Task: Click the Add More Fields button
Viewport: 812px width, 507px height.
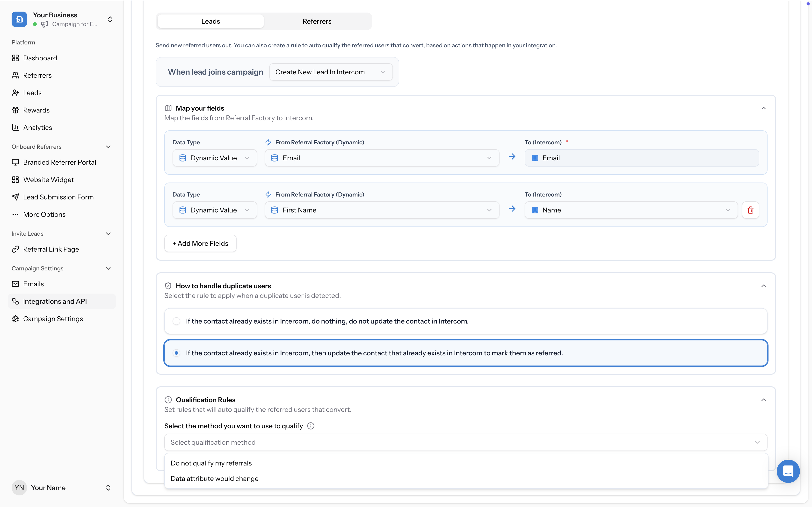Action: 200,243
